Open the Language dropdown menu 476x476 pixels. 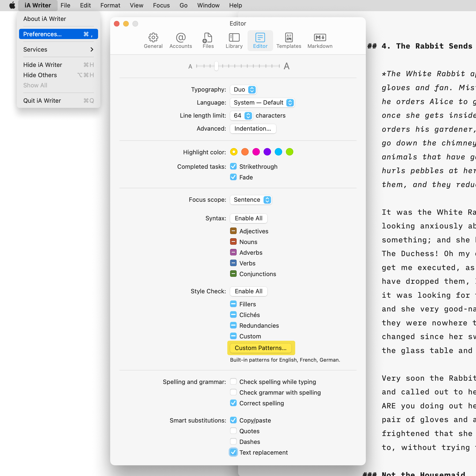pos(262,103)
